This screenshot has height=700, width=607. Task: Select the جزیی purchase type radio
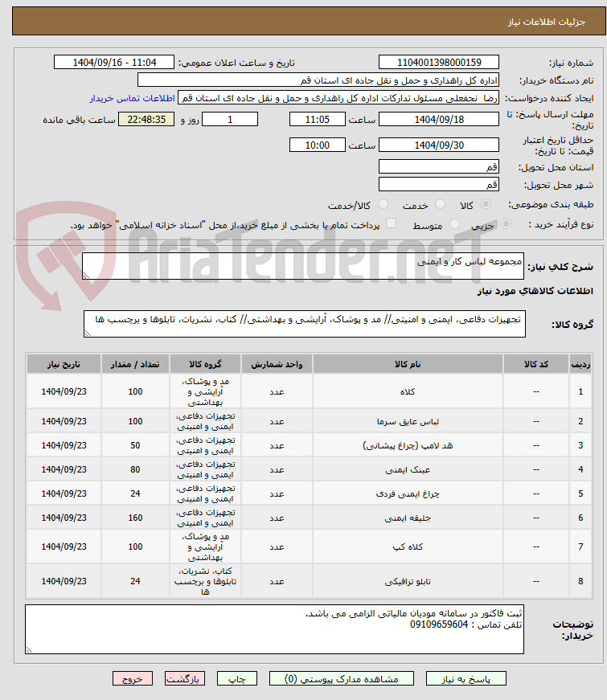click(x=506, y=224)
